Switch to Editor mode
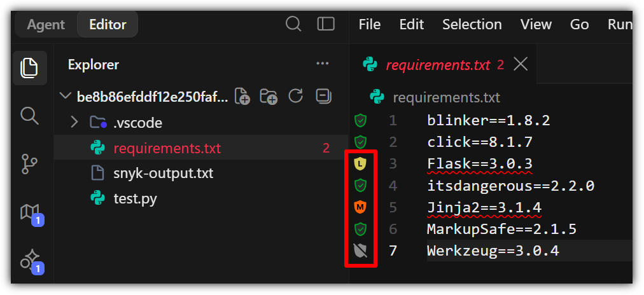This screenshot has width=644, height=295. pyautogui.click(x=108, y=25)
